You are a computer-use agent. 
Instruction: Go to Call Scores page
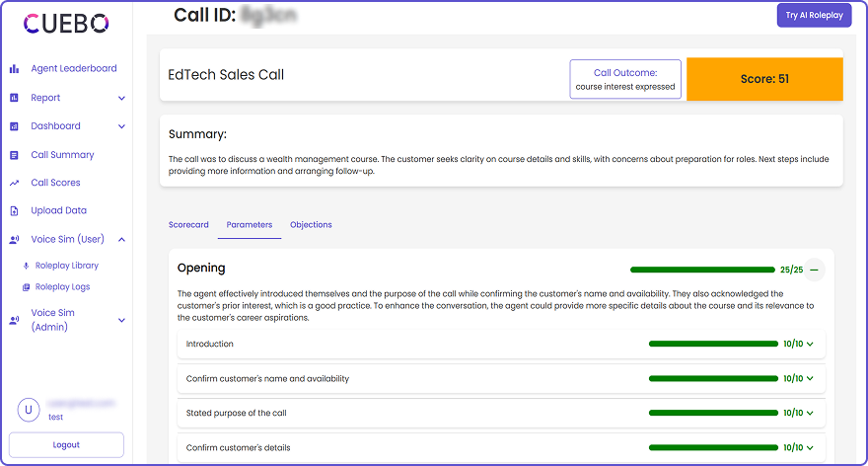[x=55, y=183]
